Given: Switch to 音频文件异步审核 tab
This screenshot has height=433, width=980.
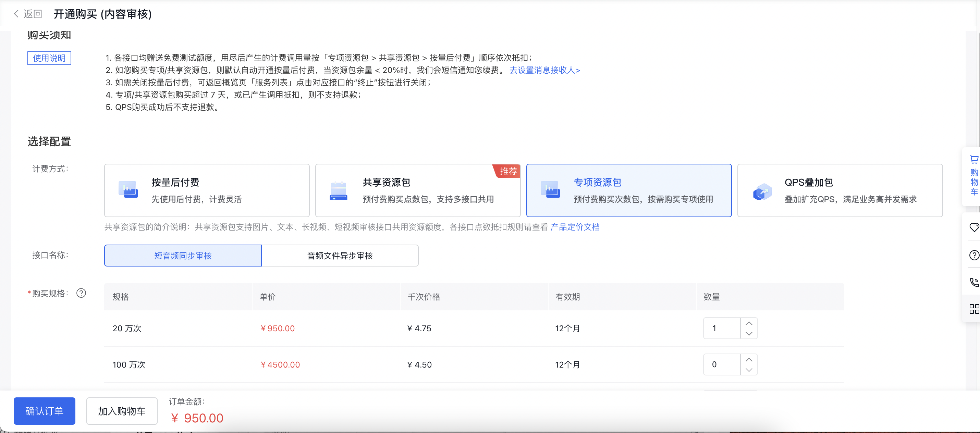Looking at the screenshot, I should point(340,256).
